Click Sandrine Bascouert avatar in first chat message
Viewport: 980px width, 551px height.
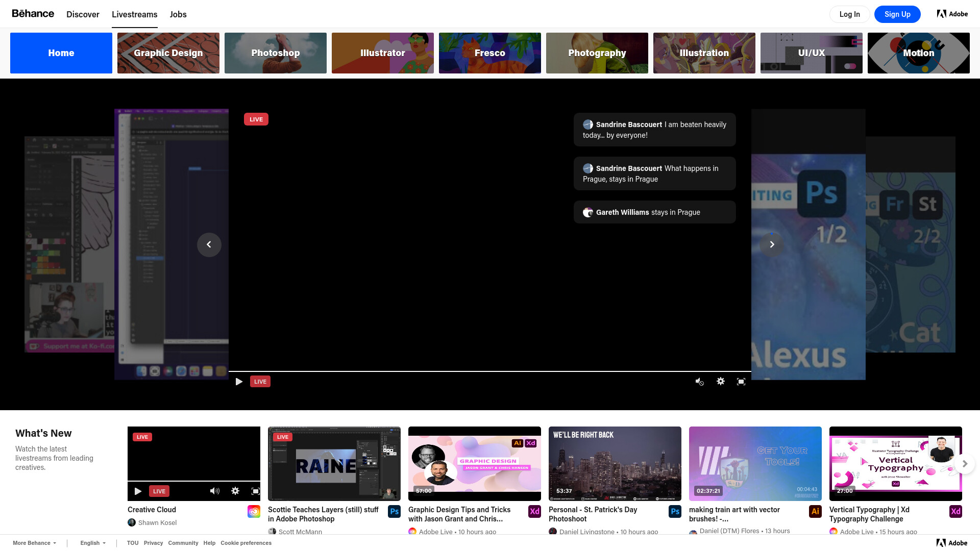point(588,124)
